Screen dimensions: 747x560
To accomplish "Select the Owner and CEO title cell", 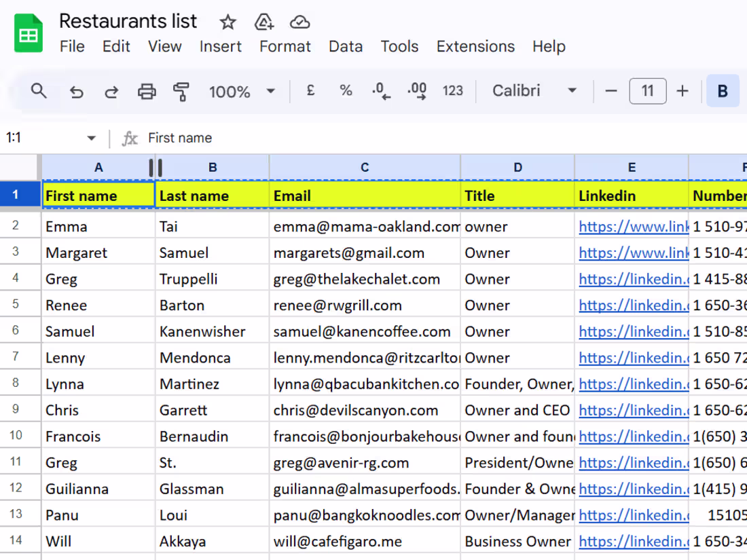I will click(518, 410).
